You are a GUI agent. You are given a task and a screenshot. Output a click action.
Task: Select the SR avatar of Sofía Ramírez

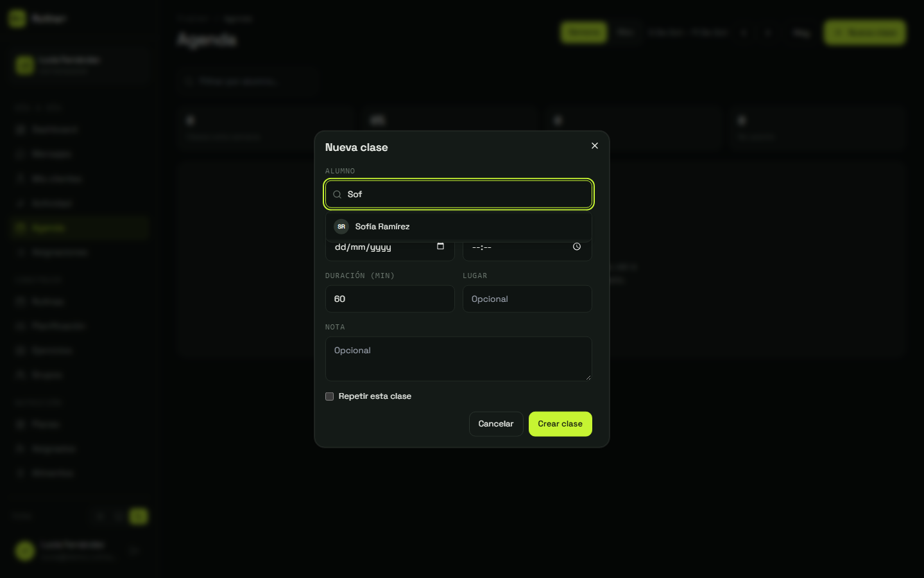click(x=341, y=227)
